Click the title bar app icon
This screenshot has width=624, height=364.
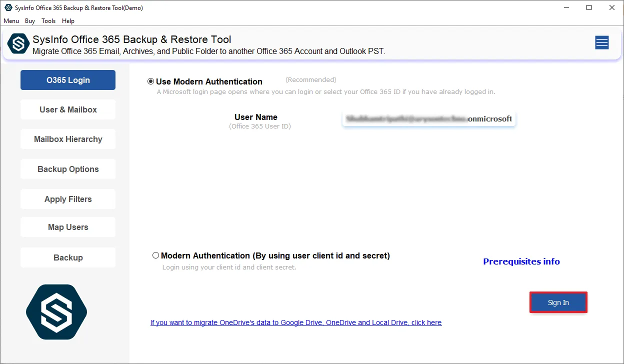pyautogui.click(x=8, y=7)
